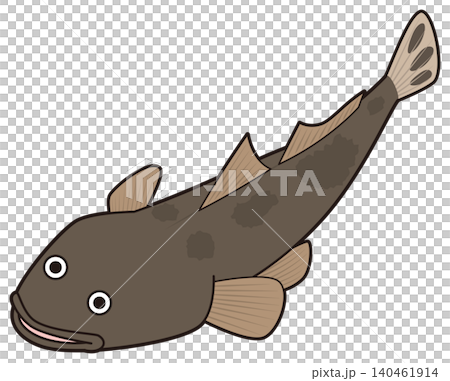
Task: Click the smaller rear pectoral fin
Action: point(287,265)
